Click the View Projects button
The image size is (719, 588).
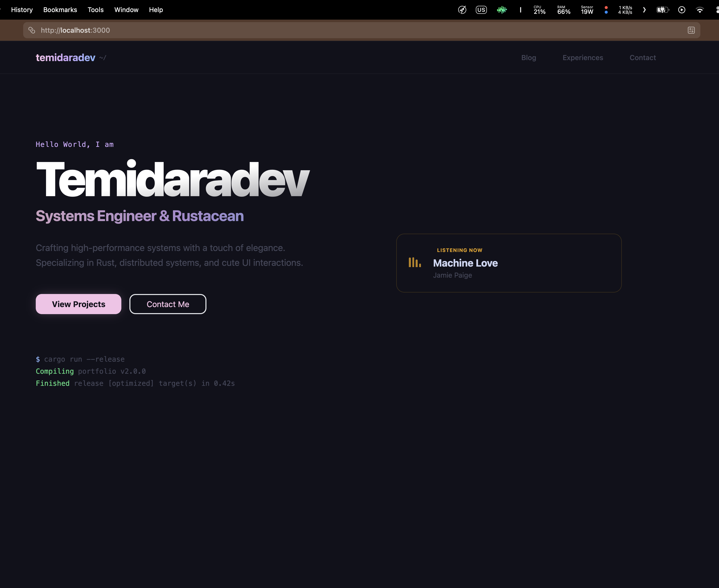pyautogui.click(x=78, y=304)
